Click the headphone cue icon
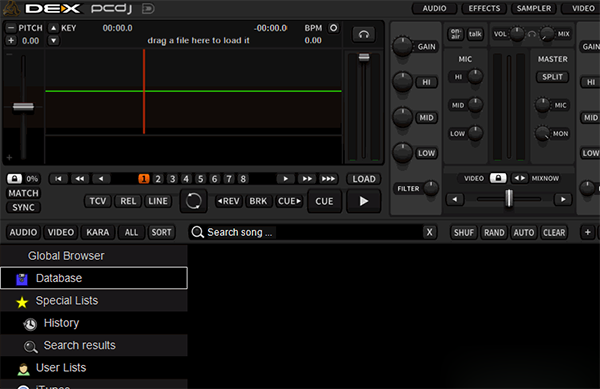This screenshot has height=389, width=600. coord(364,34)
